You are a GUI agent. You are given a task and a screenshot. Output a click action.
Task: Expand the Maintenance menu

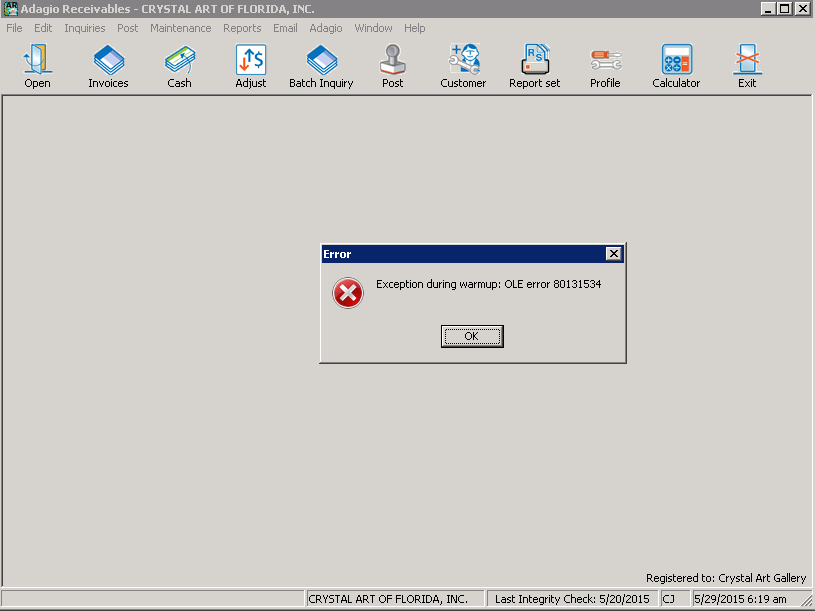[x=180, y=28]
